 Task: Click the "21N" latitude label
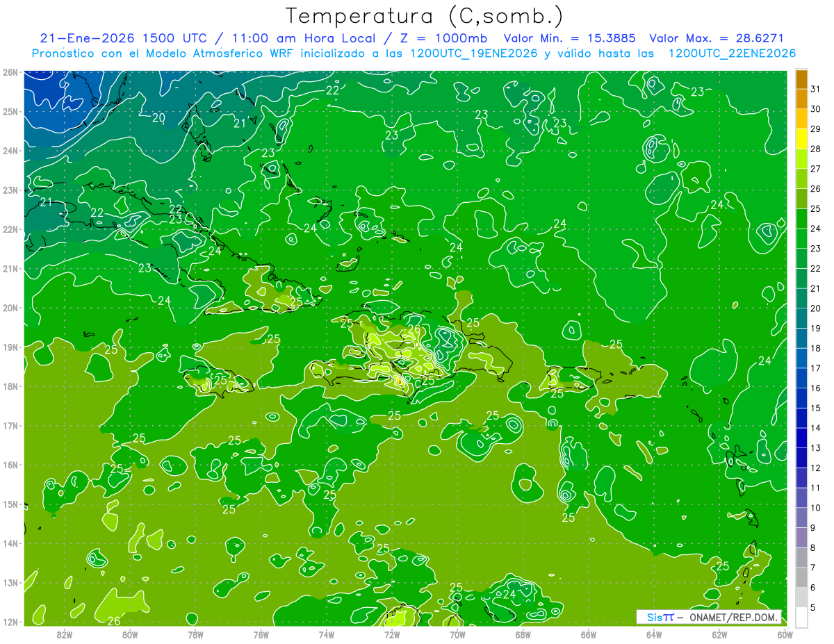10,268
